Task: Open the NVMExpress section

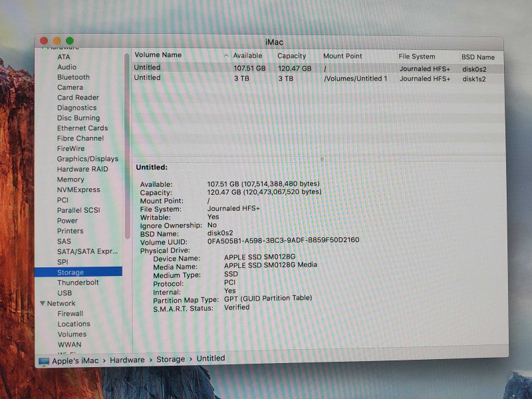Action: 78,190
